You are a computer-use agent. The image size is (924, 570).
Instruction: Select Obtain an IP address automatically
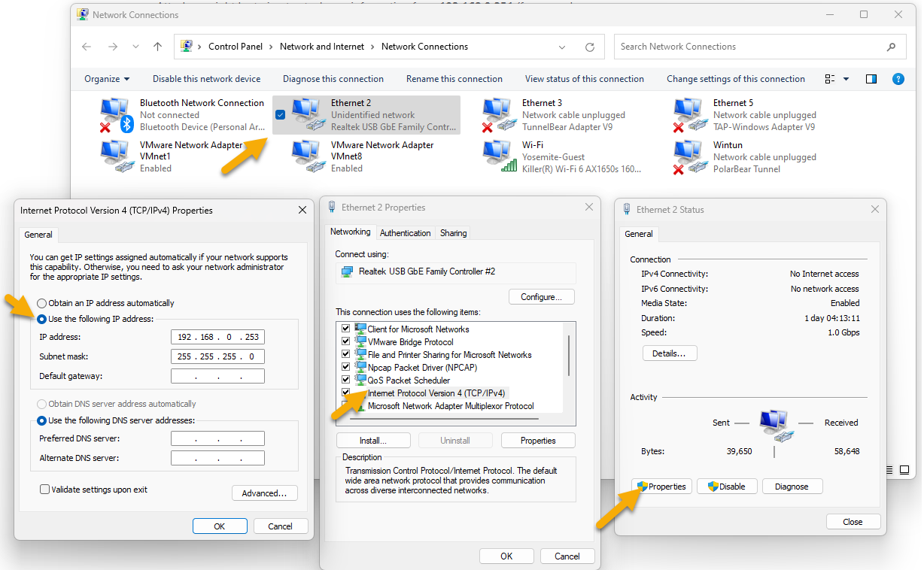pos(42,303)
